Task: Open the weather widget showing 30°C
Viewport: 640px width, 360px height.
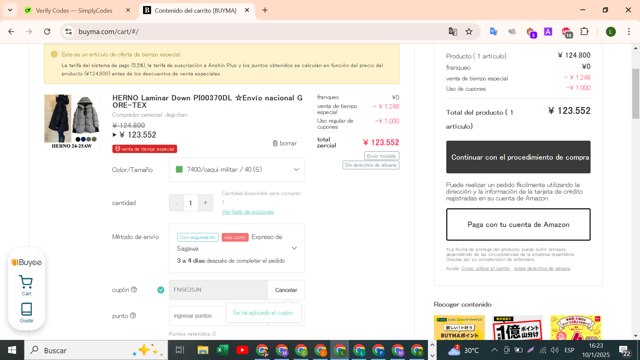Action: click(x=463, y=350)
